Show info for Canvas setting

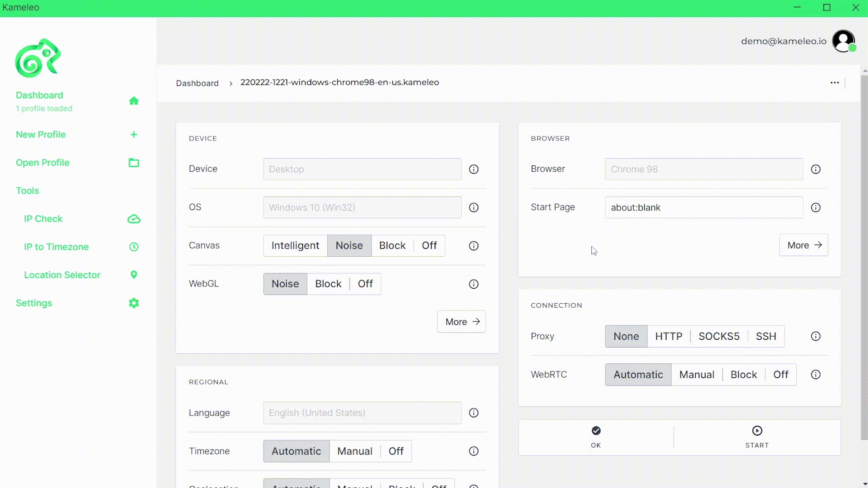click(x=473, y=246)
